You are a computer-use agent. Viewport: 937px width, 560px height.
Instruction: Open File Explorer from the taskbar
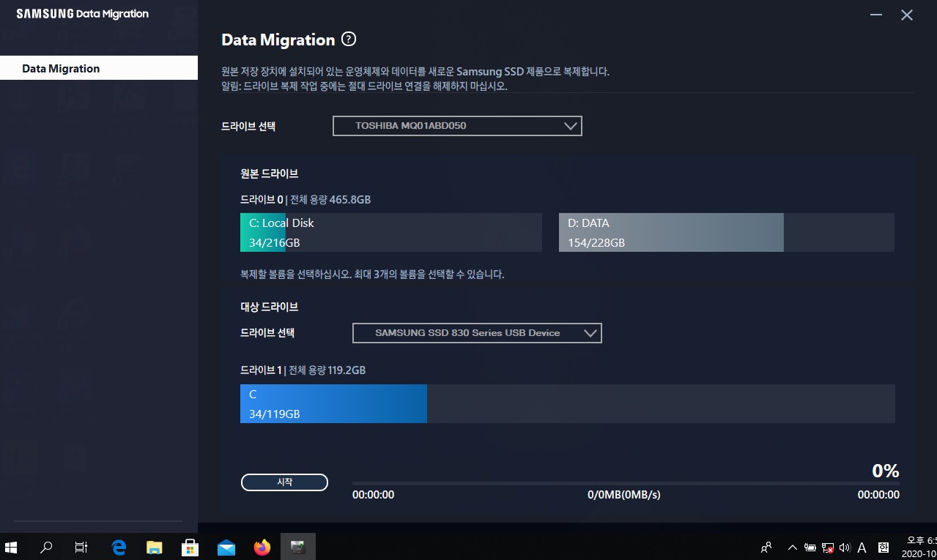coord(154,547)
